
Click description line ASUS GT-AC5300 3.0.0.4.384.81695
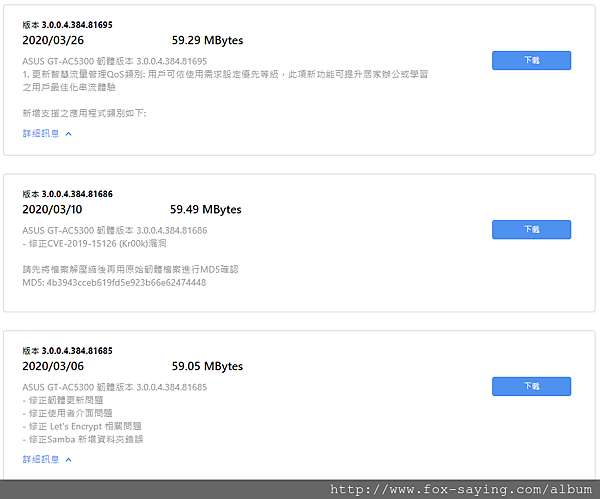[x=114, y=61]
